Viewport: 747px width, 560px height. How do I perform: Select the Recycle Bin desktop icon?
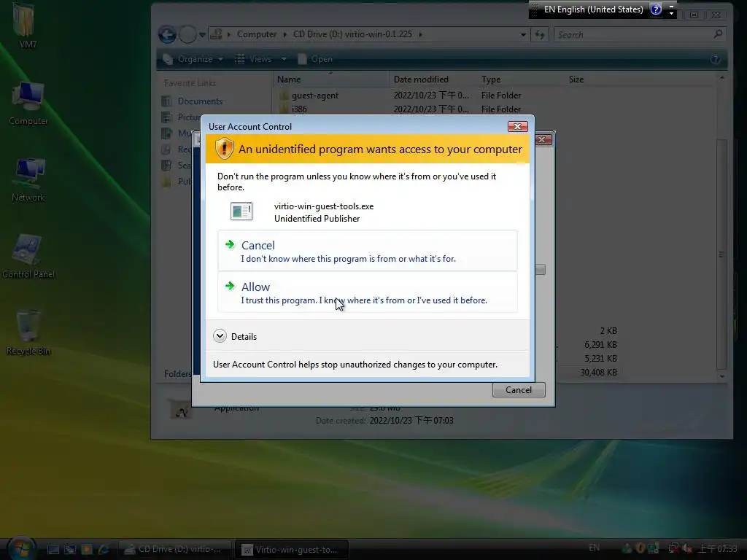click(x=28, y=332)
